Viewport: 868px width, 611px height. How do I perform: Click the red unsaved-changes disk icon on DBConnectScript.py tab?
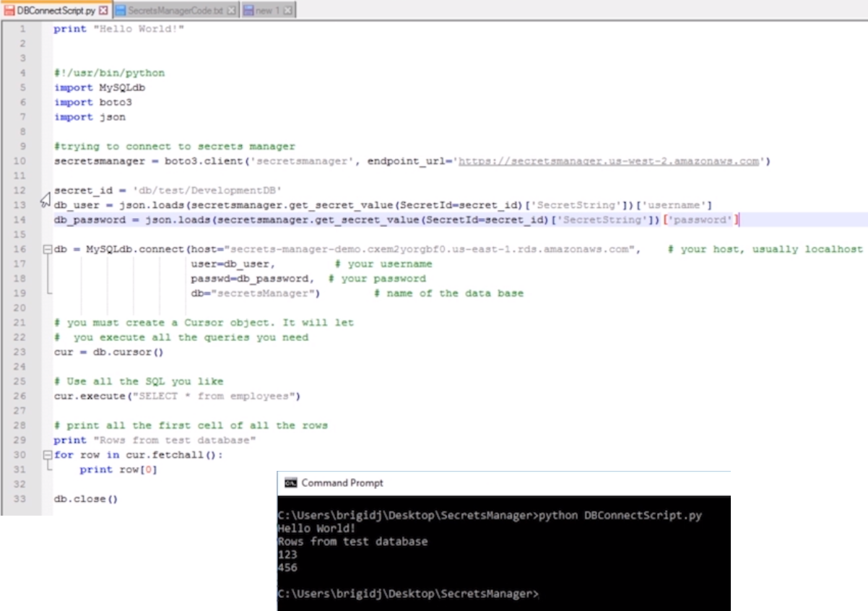click(10, 9)
